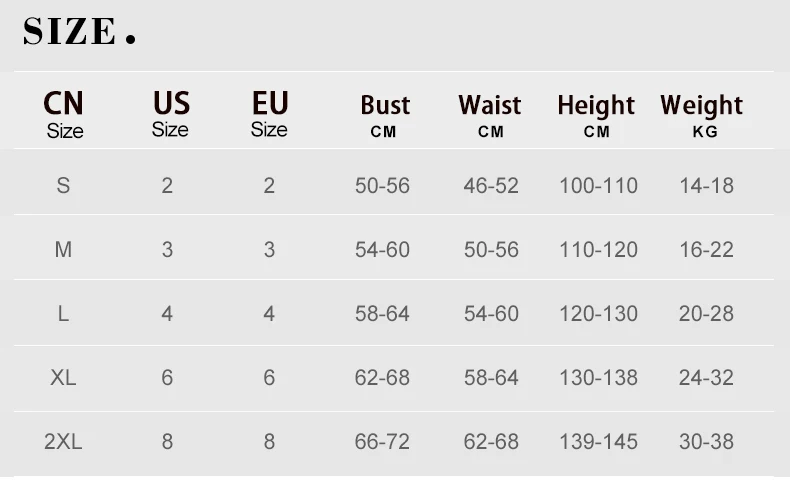The width and height of the screenshot is (790, 485).
Task: Click the Weight KG column header
Action: (701, 114)
